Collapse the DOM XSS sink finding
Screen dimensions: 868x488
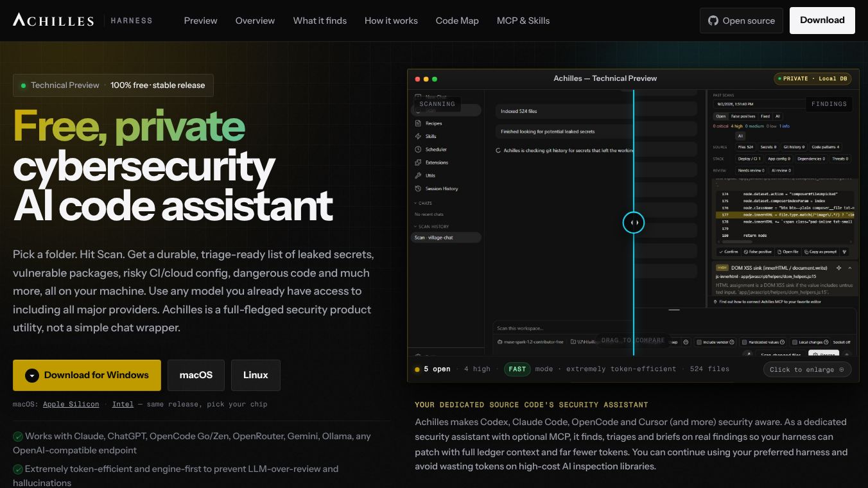[x=850, y=268]
